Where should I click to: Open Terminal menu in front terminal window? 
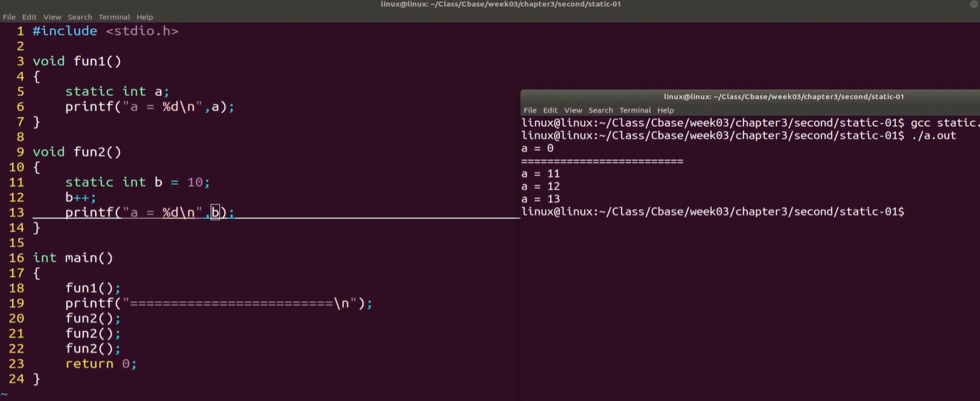(x=635, y=110)
